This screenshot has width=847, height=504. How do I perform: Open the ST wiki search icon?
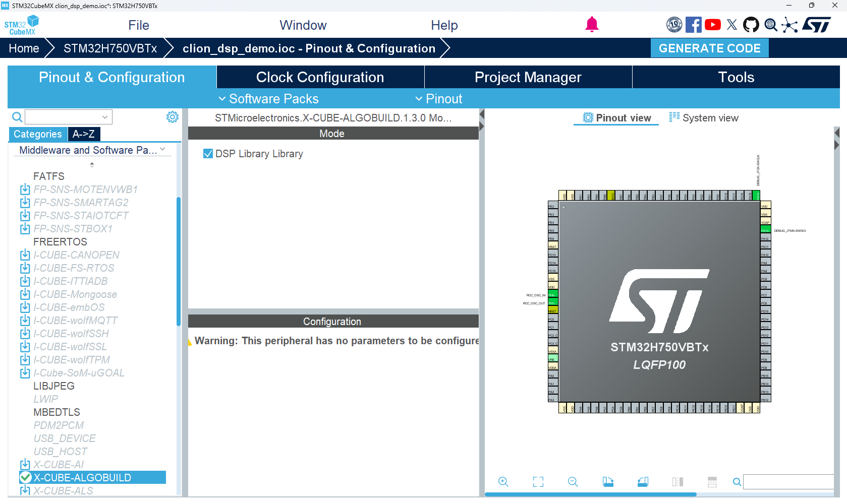[770, 24]
